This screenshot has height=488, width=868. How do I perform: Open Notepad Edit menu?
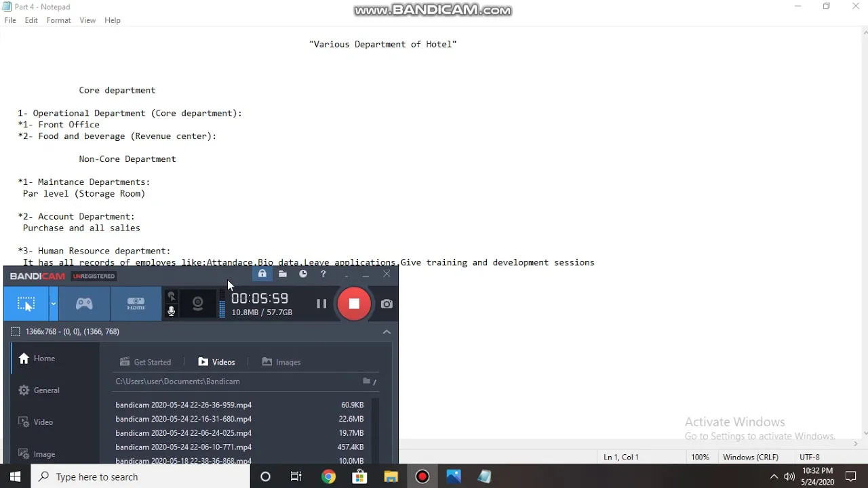[31, 20]
